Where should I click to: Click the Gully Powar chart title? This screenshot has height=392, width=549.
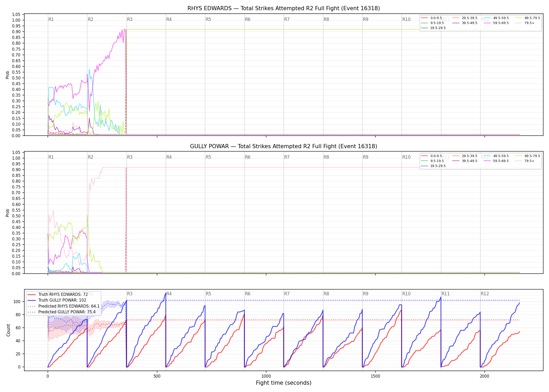click(284, 146)
